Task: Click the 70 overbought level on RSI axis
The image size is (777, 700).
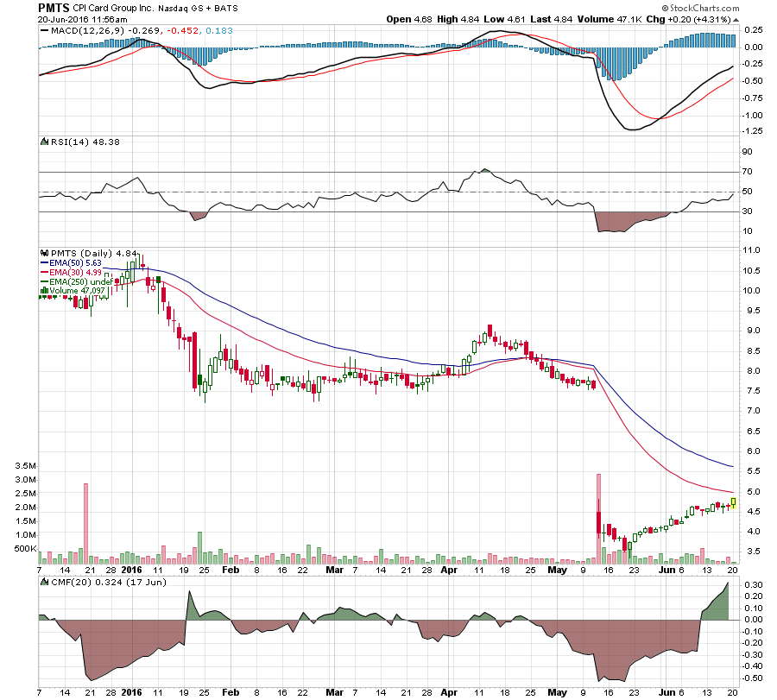Action: 748,172
